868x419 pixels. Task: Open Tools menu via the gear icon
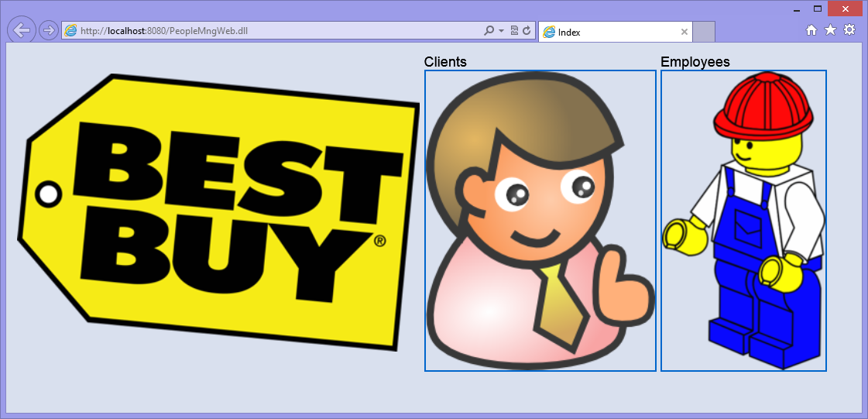(849, 30)
